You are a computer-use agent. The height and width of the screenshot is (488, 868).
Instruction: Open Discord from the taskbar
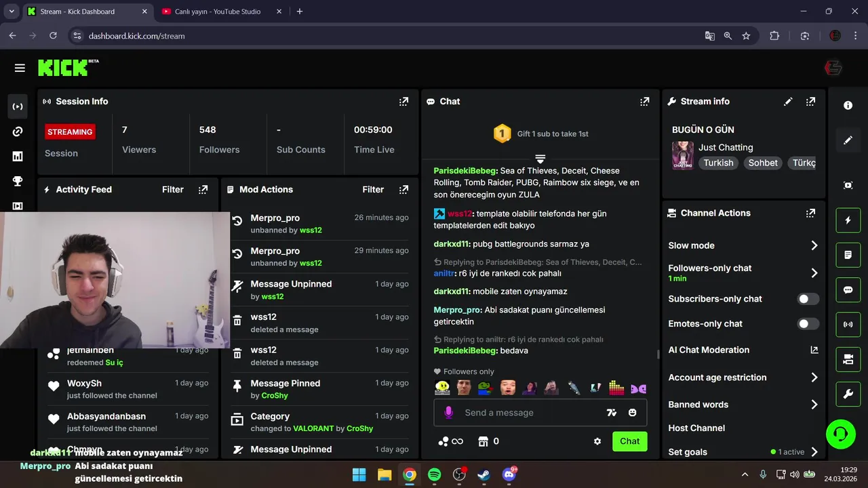click(x=509, y=475)
